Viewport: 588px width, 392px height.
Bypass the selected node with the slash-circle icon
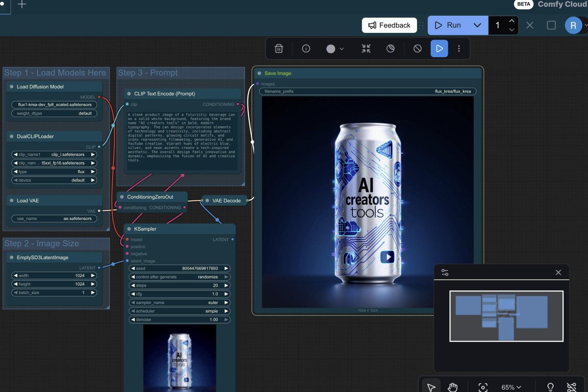pos(417,49)
